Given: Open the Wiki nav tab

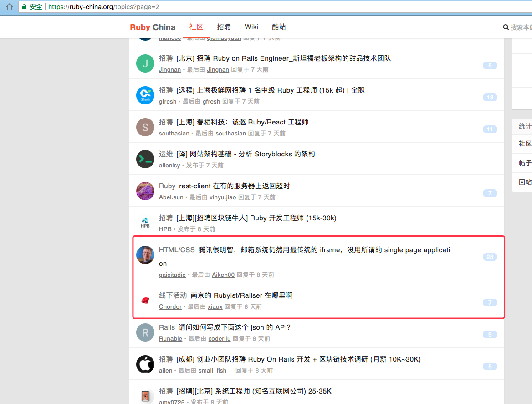Looking at the screenshot, I should pos(251,27).
